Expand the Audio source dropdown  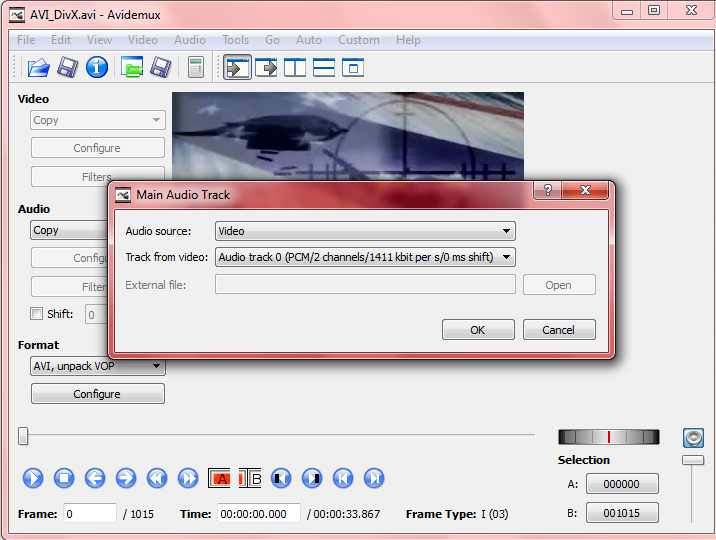[x=365, y=231]
